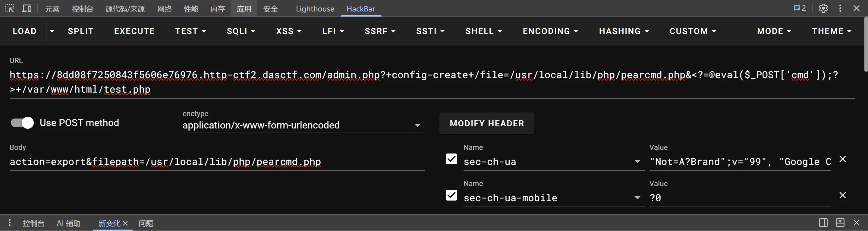Uncheck the sec-ch-ua header checkbox
This screenshot has height=231, width=868.
coord(451,159)
